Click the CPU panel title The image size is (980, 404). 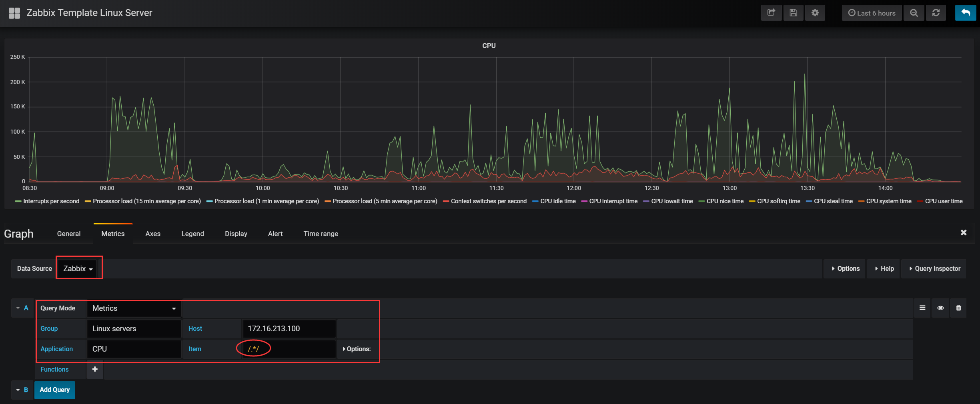pos(489,46)
